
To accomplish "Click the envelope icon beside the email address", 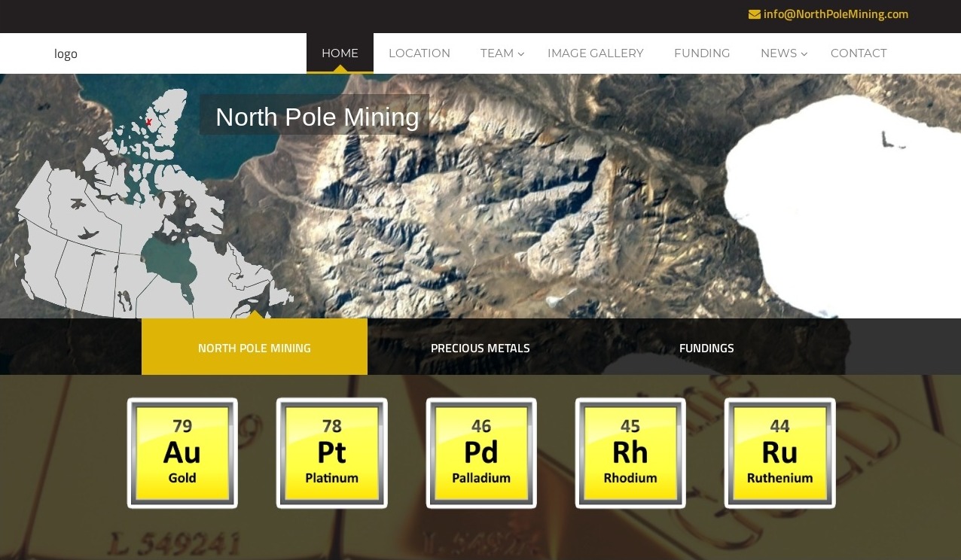I will (x=754, y=14).
